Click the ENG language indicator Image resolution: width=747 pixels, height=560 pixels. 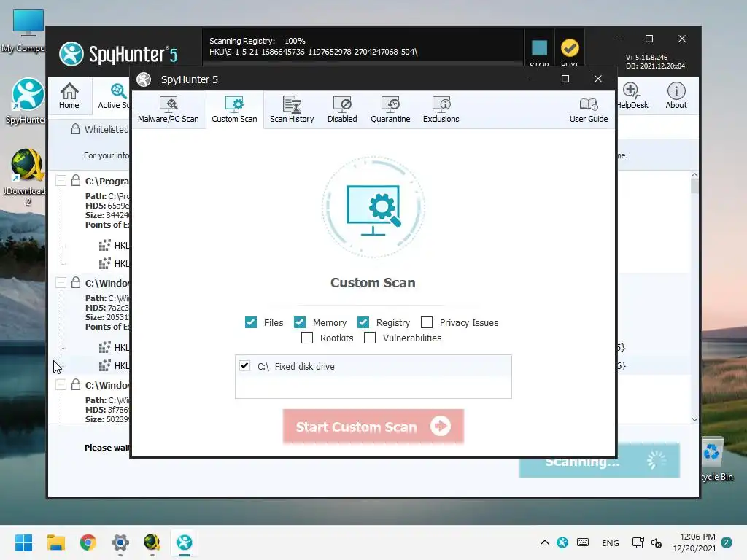click(x=611, y=542)
